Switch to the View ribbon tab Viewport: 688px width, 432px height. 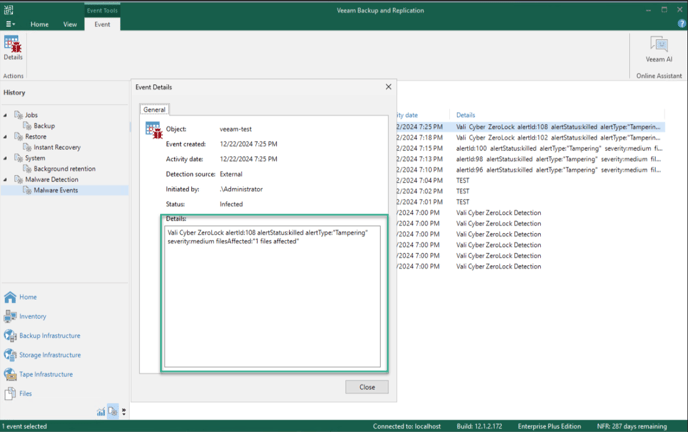(x=70, y=24)
